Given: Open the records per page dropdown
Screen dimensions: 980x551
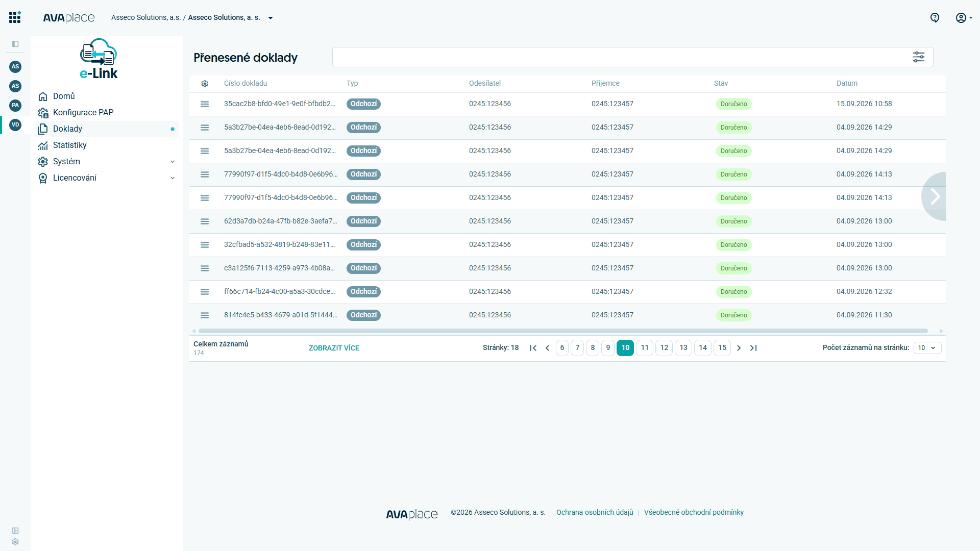Looking at the screenshot, I should coord(927,348).
